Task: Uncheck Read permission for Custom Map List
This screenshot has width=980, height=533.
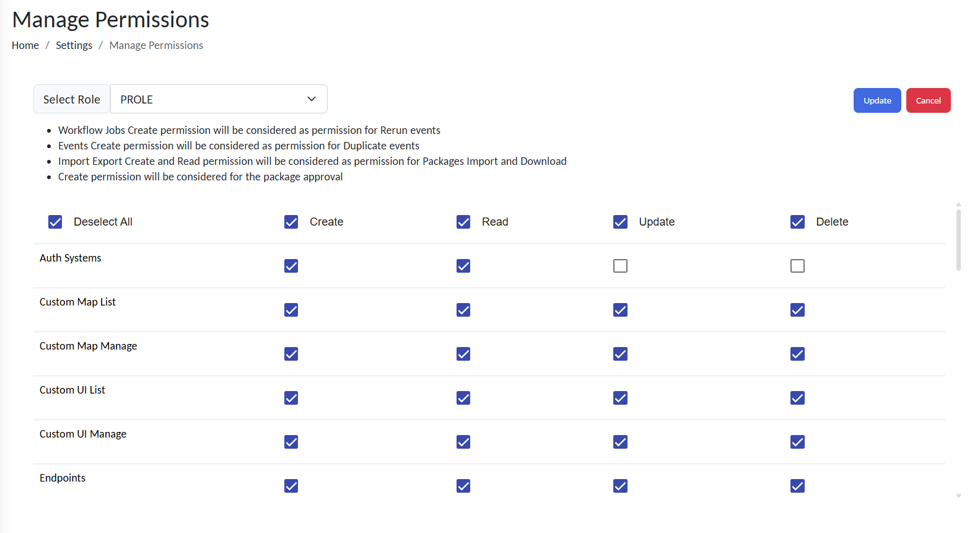Action: point(463,310)
